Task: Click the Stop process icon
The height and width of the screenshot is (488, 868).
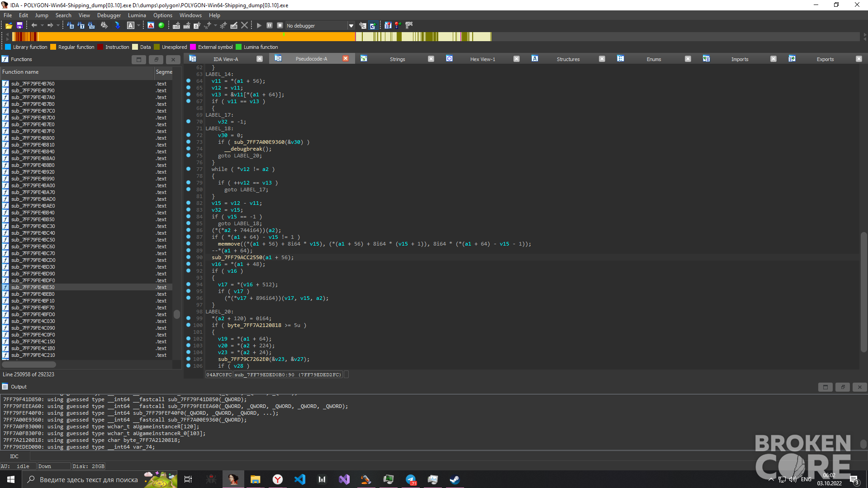Action: pos(280,26)
